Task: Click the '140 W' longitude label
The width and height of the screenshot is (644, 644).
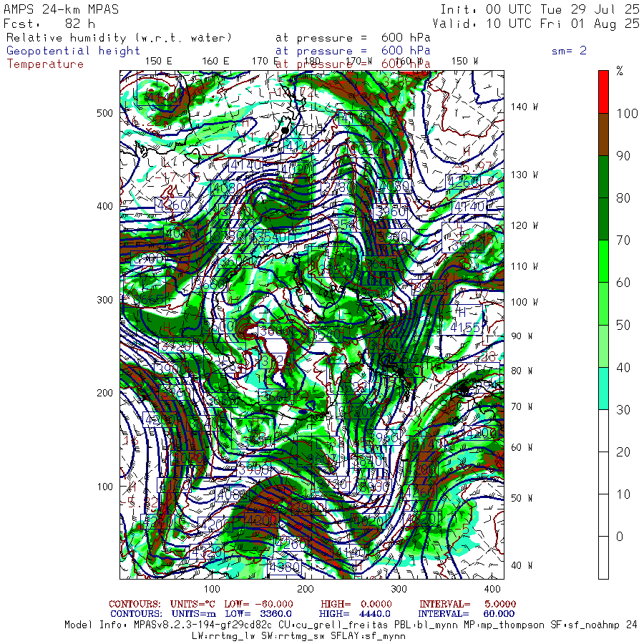Action: 524,107
